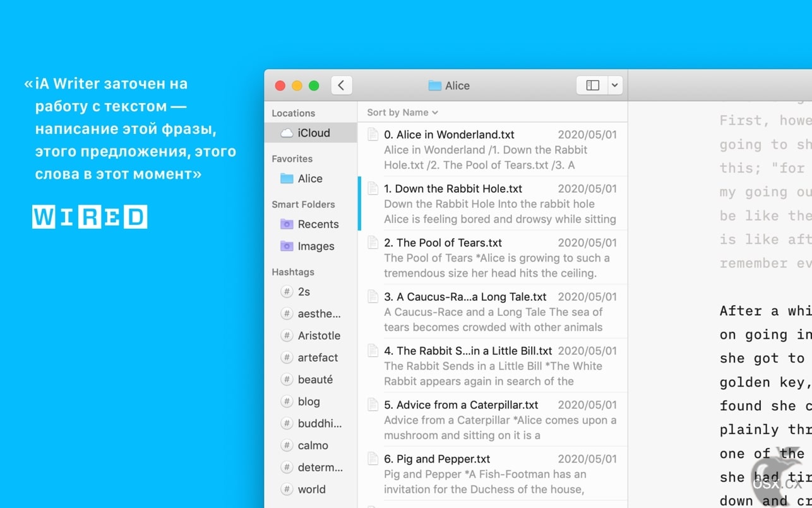This screenshot has height=508, width=812.
Task: Select the buddhi… hashtag
Action: coord(311,423)
